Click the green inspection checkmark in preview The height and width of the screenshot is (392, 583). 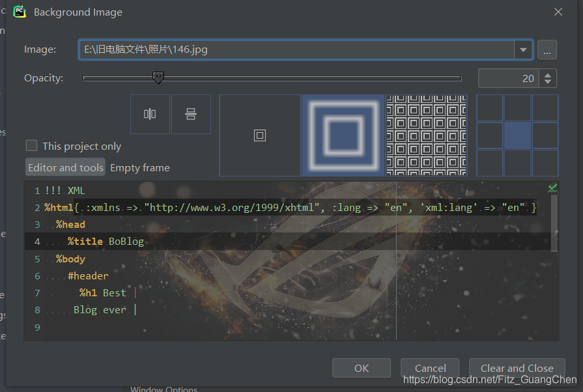coord(553,188)
